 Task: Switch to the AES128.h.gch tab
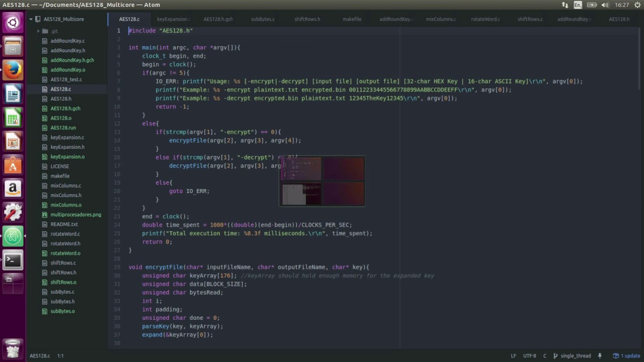click(218, 19)
